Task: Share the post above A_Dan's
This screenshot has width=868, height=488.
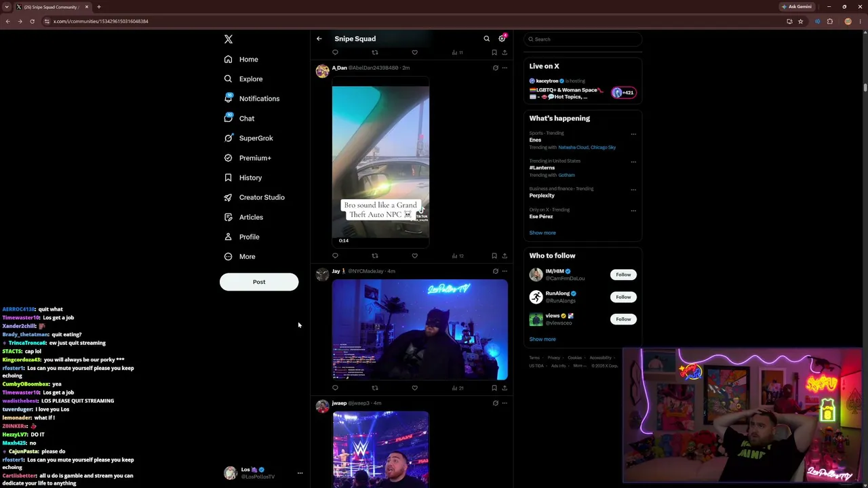Action: tap(505, 52)
